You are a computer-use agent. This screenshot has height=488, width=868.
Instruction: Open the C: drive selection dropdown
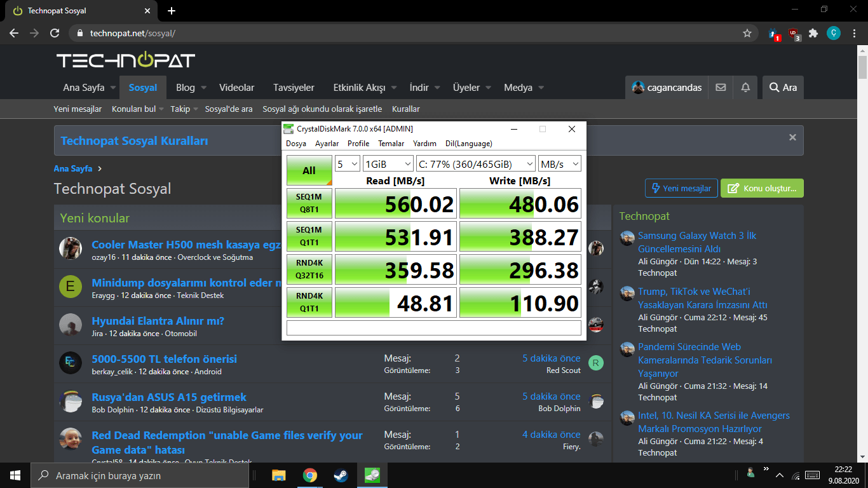[475, 164]
